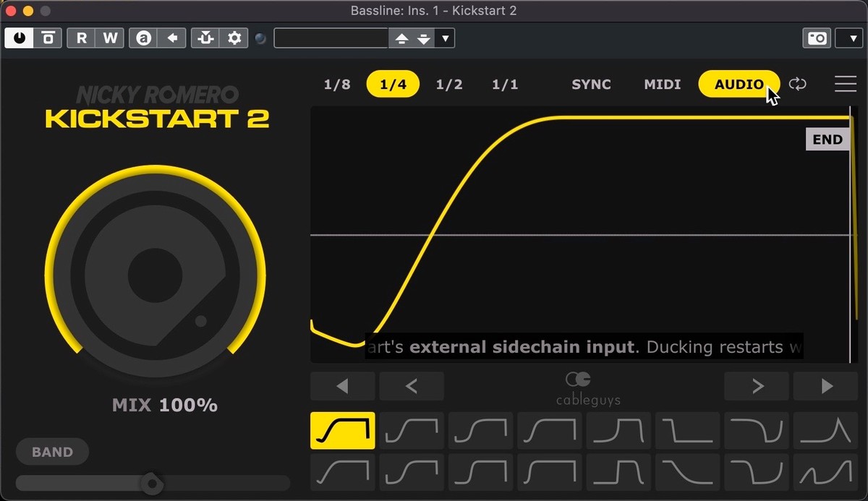
Task: Open the plugin settings gear icon
Action: coord(234,38)
